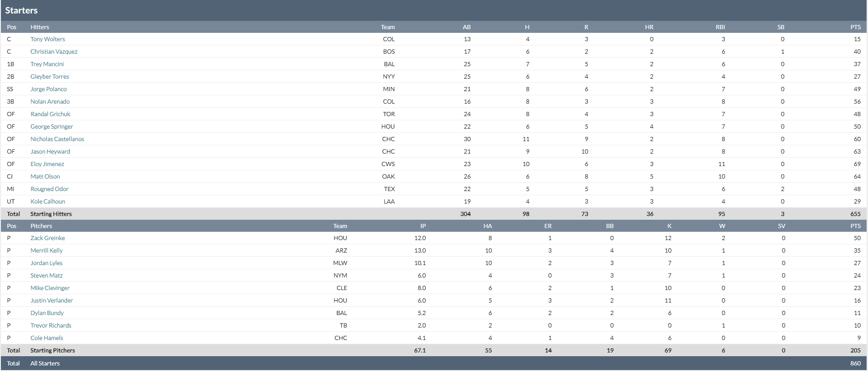The image size is (868, 371).
Task: Click total hitters RBI 95
Action: point(722,214)
